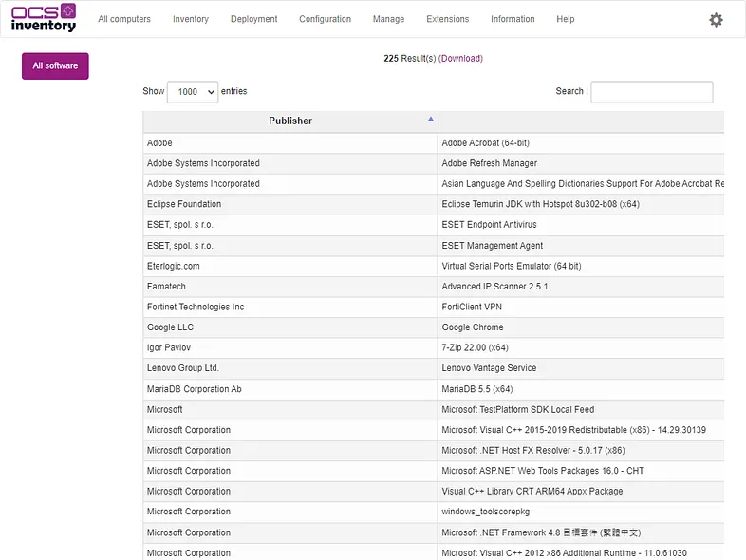Select windows_toolscorepkg cell
This screenshot has height=560, width=746.
[x=581, y=512]
